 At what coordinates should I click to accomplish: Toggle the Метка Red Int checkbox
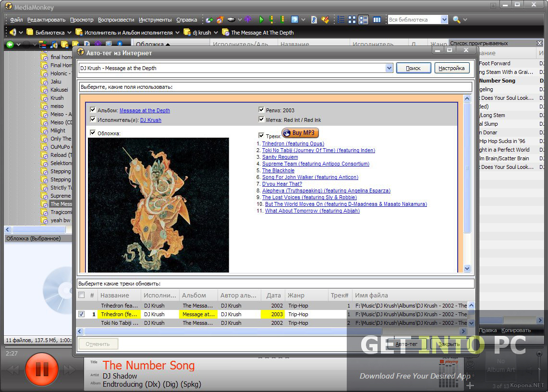261,119
